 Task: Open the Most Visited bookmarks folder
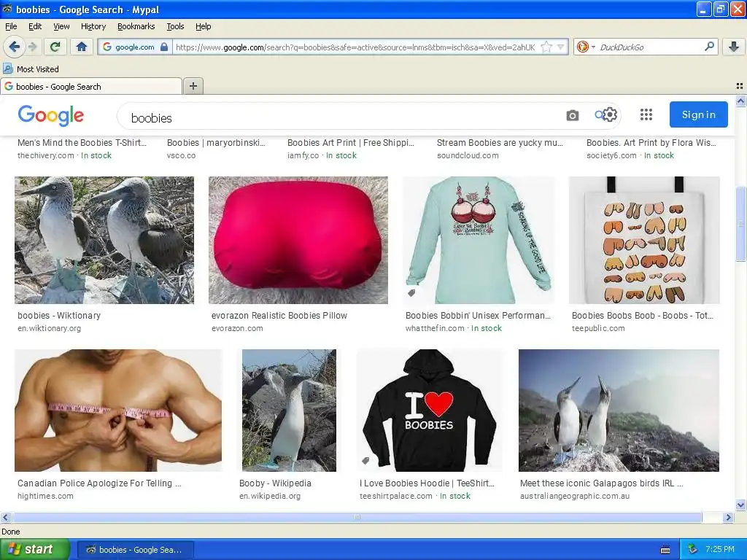point(31,69)
